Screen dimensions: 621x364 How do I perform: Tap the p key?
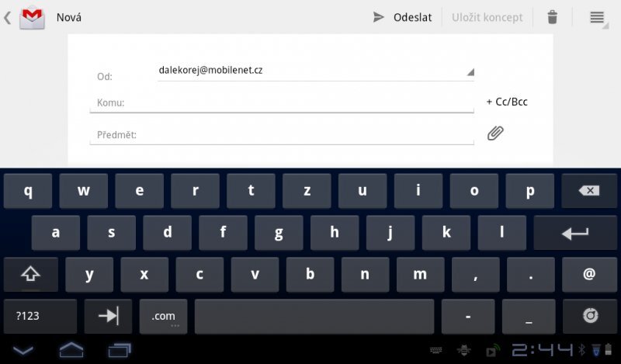click(530, 191)
